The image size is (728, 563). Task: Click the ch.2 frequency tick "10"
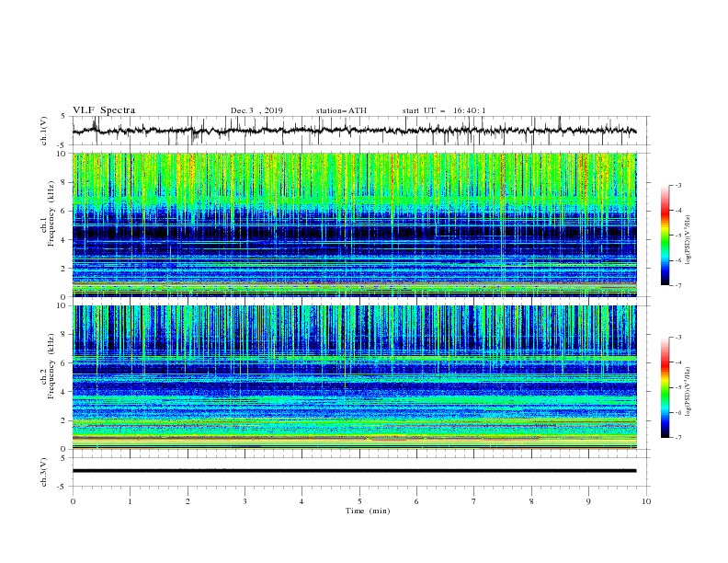(x=62, y=305)
